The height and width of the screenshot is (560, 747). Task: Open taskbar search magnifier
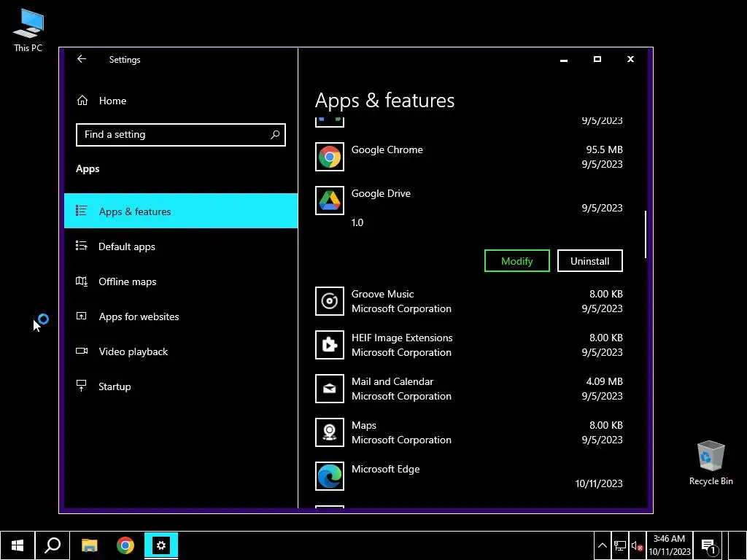tap(53, 545)
